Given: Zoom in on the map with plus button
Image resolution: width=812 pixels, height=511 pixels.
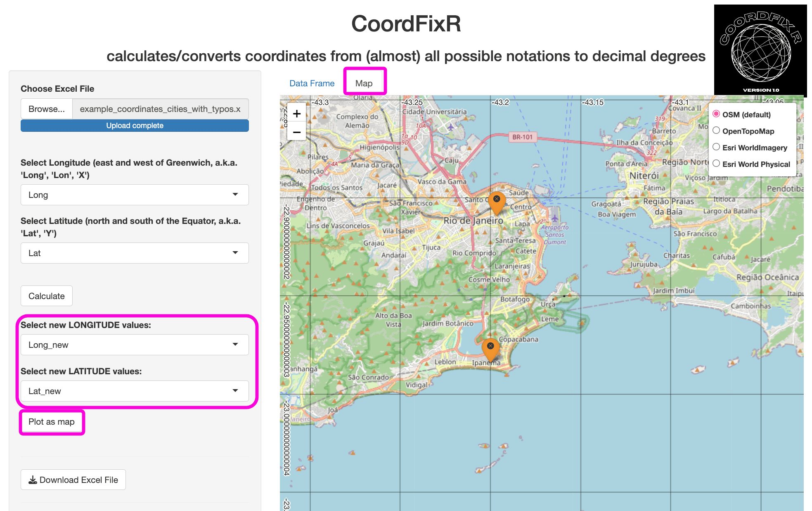Looking at the screenshot, I should pyautogui.click(x=296, y=114).
